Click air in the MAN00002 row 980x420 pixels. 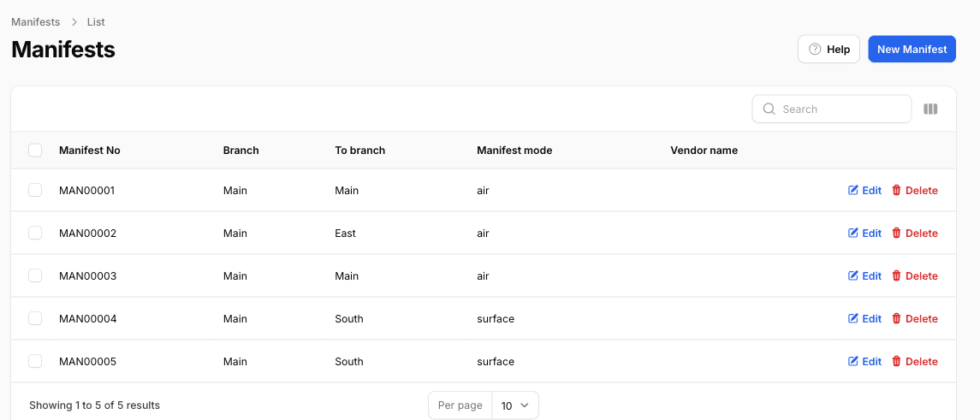coord(483,234)
